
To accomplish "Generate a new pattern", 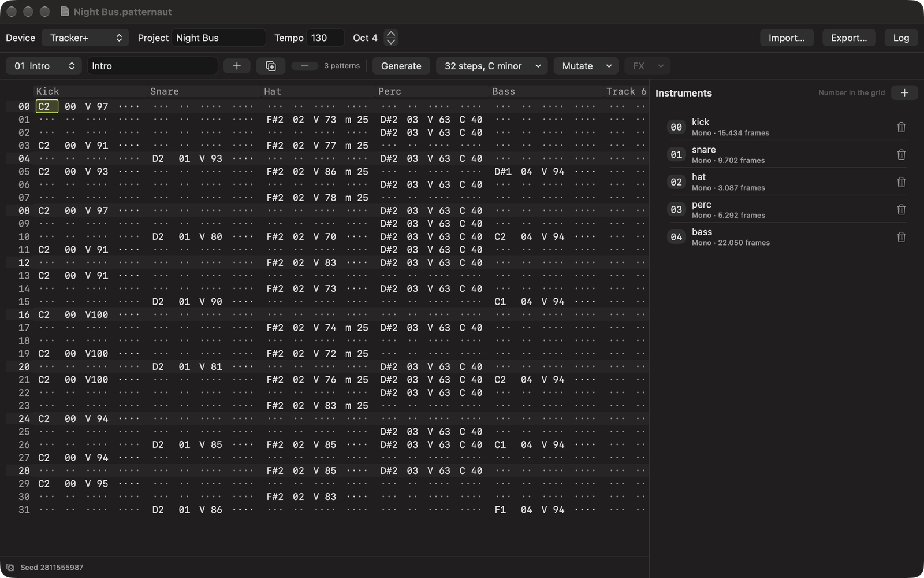I will [x=401, y=66].
